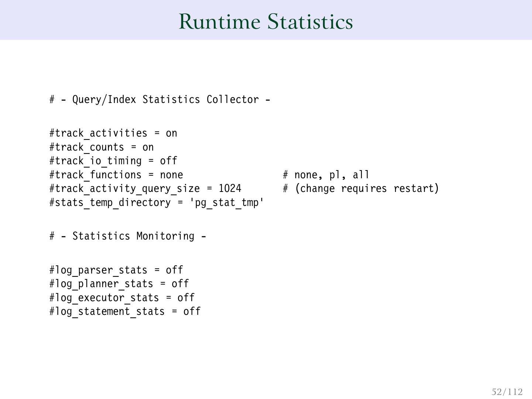Click the #log_executor_stats = off line

tap(122, 298)
